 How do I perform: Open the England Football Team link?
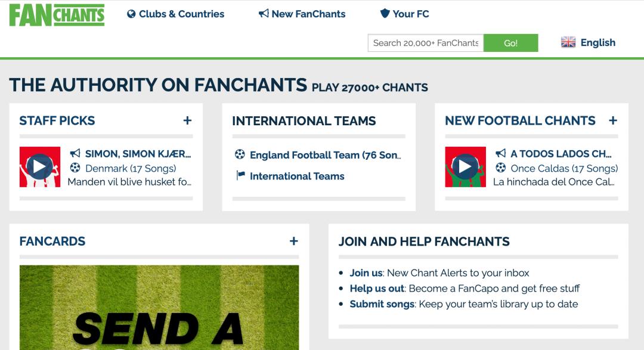pyautogui.click(x=325, y=155)
